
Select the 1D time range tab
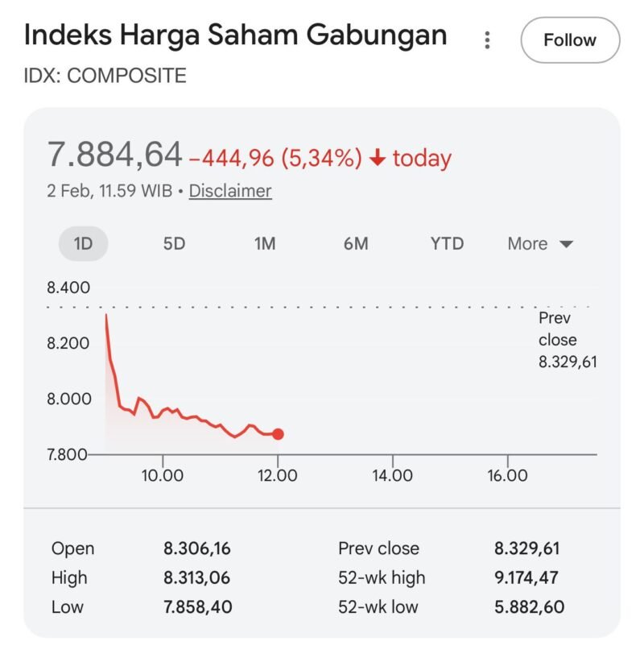coord(83,243)
